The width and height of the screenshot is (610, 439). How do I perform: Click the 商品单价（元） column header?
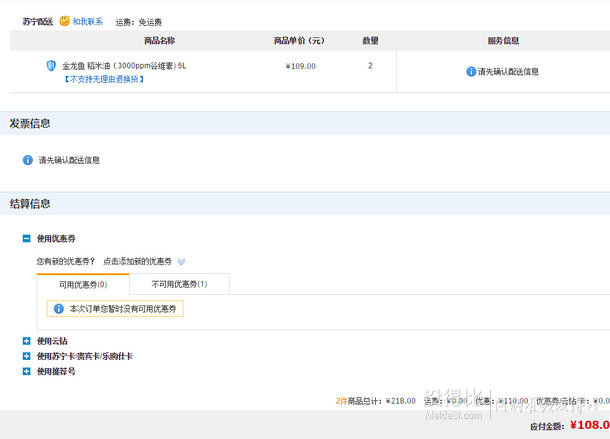point(299,40)
